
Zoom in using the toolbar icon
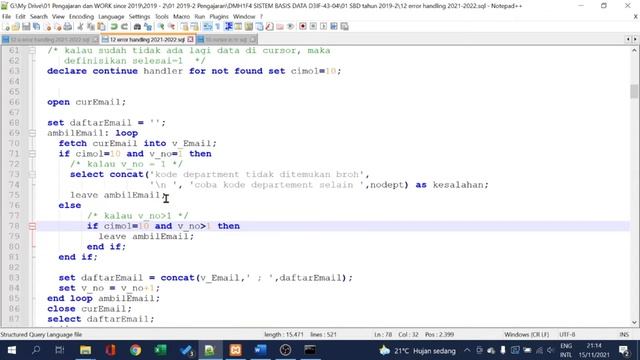click(161, 27)
